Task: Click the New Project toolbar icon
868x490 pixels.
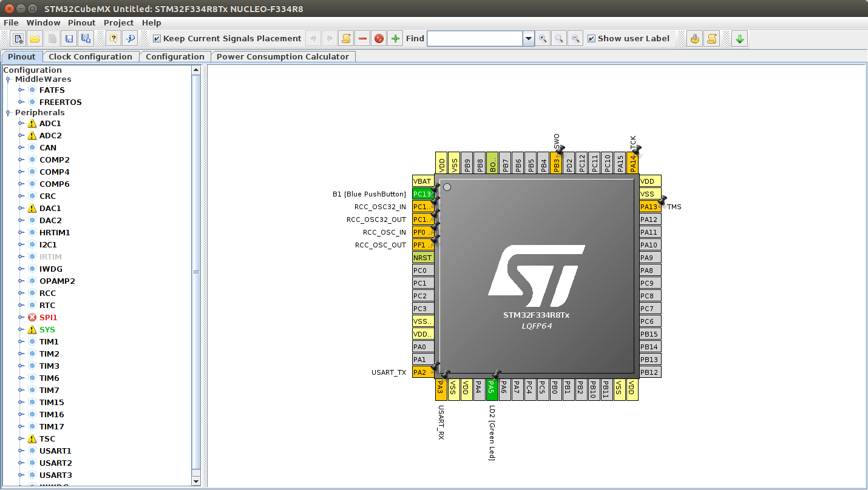Action: pos(19,39)
